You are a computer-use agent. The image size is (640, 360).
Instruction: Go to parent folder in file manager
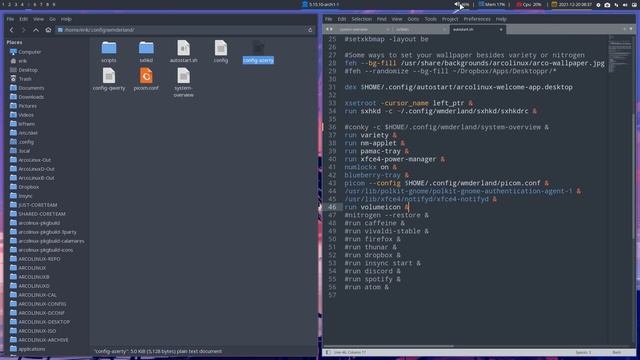point(36,30)
